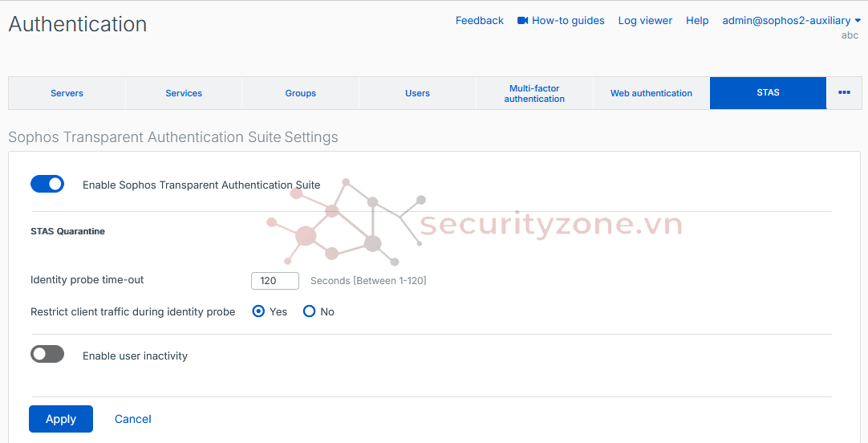Click the Cancel link

tap(133, 419)
